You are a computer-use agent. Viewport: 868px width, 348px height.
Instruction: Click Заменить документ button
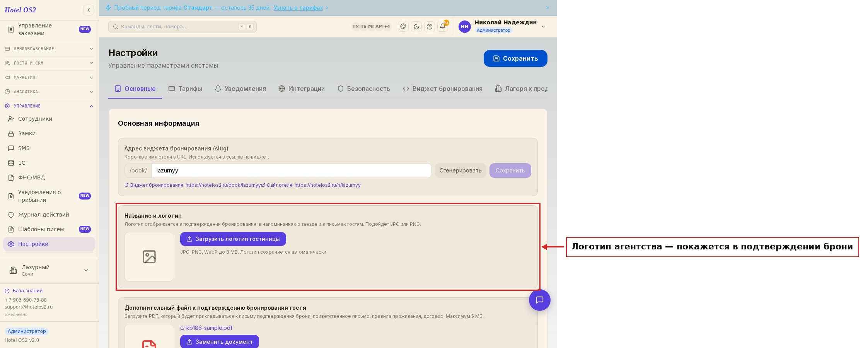(x=220, y=341)
